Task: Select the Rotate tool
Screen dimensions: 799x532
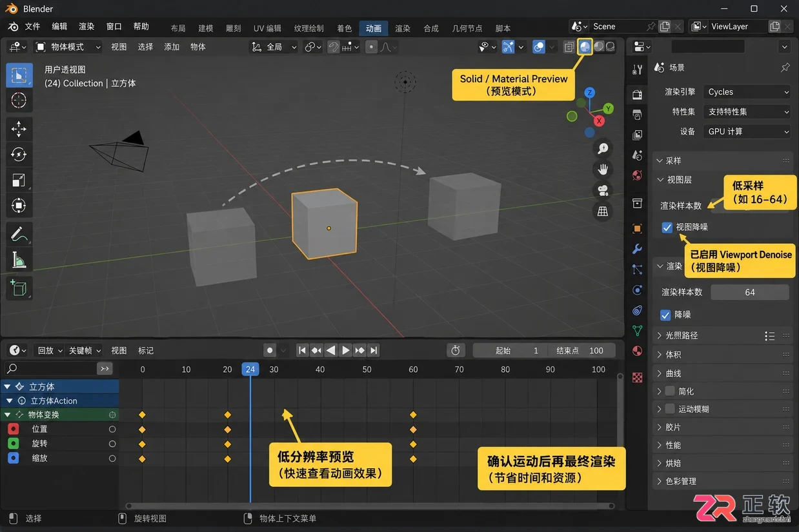Action: [19, 155]
